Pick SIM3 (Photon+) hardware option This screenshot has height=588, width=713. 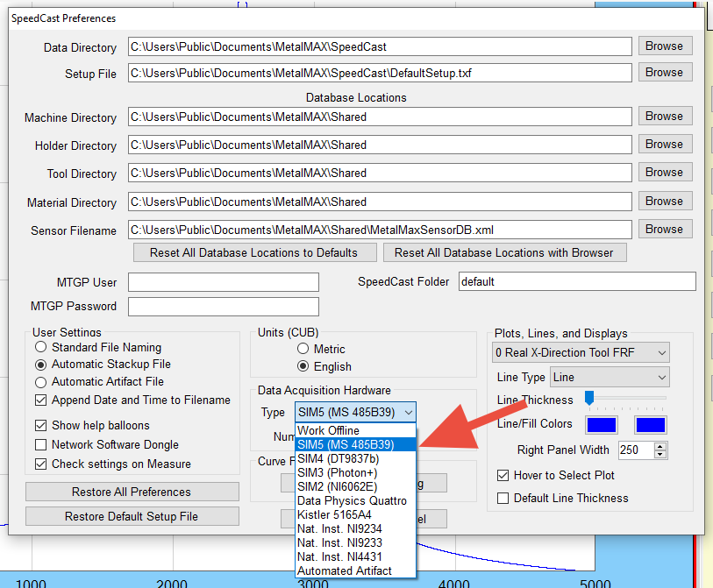[x=355, y=472]
